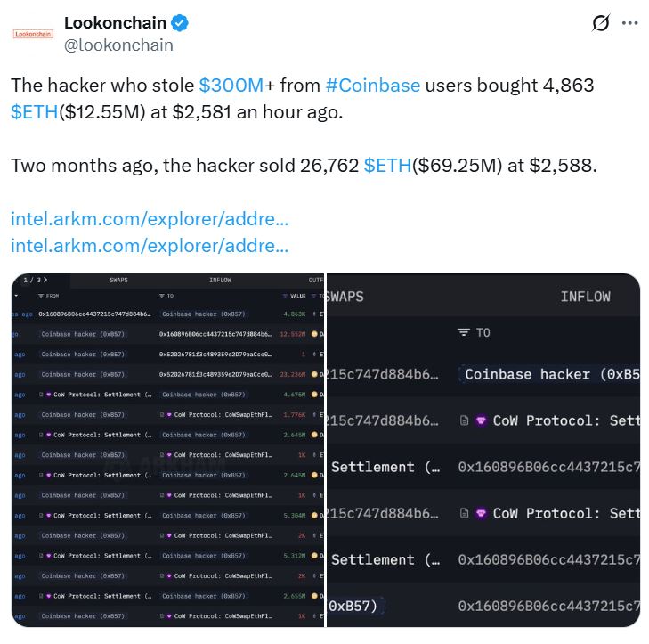This screenshot has width=649, height=644.
Task: Click "Coinbase hacker (0xB5" label in right image
Action: 552,374
